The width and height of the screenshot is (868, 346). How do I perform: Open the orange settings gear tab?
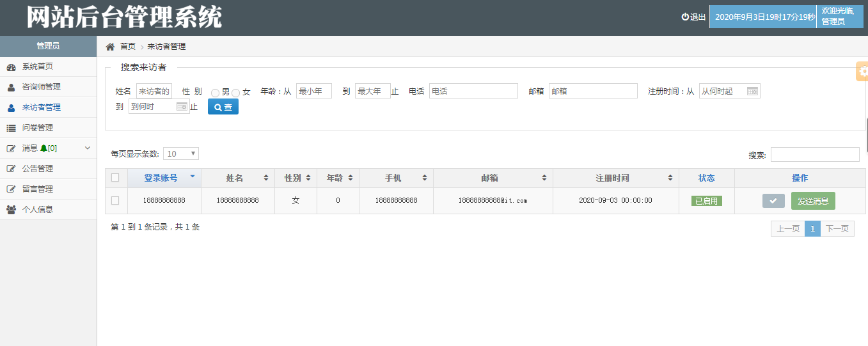pyautogui.click(x=862, y=71)
